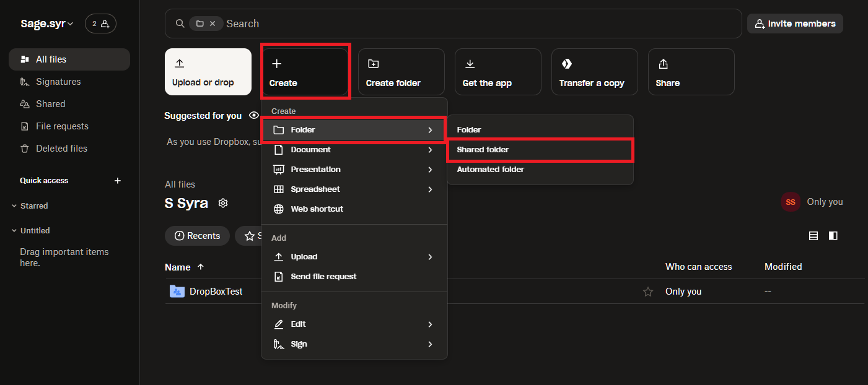Choose Web shortcut from the Create menu

pos(354,209)
